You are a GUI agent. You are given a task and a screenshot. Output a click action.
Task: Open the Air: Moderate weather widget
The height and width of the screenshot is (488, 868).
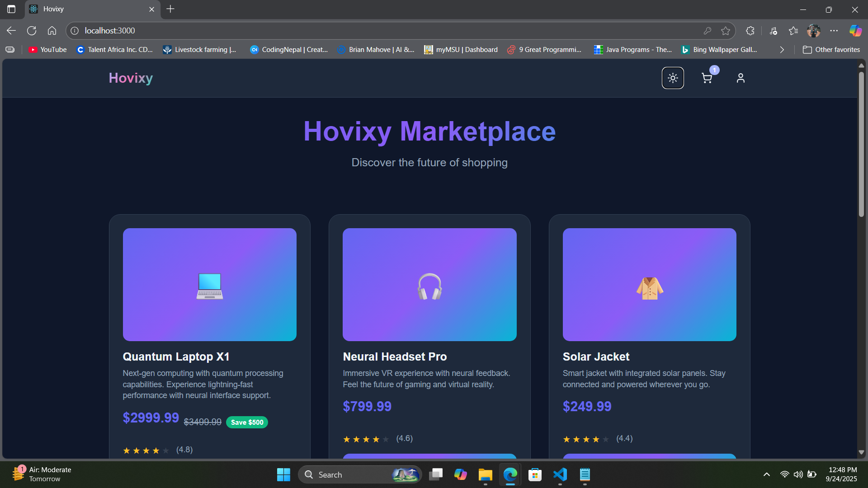[x=42, y=474]
